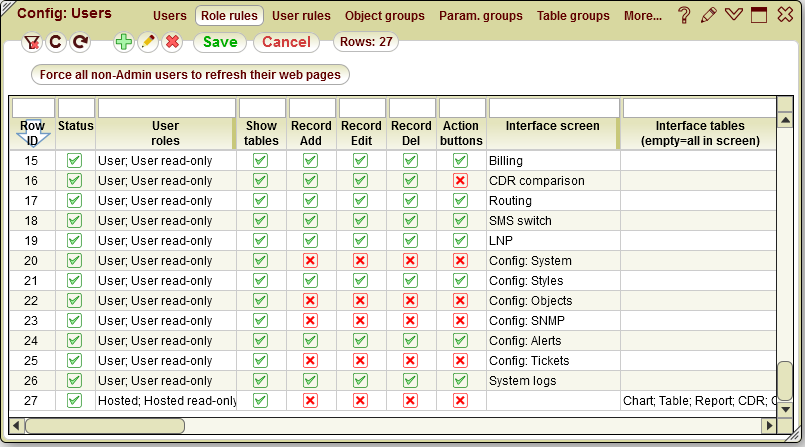Viewport: 805px width, 447px height.
Task: Click the pencil icon in title bar
Action: (709, 16)
